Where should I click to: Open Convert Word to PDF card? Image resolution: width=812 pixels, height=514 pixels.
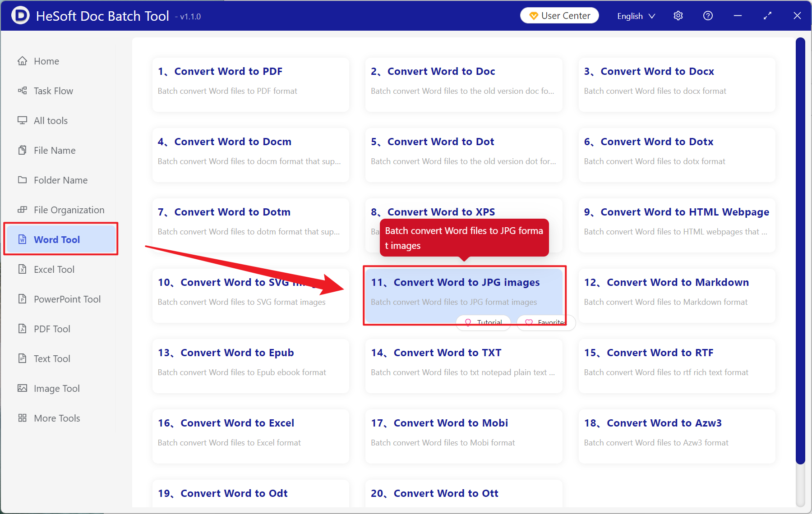(x=251, y=85)
